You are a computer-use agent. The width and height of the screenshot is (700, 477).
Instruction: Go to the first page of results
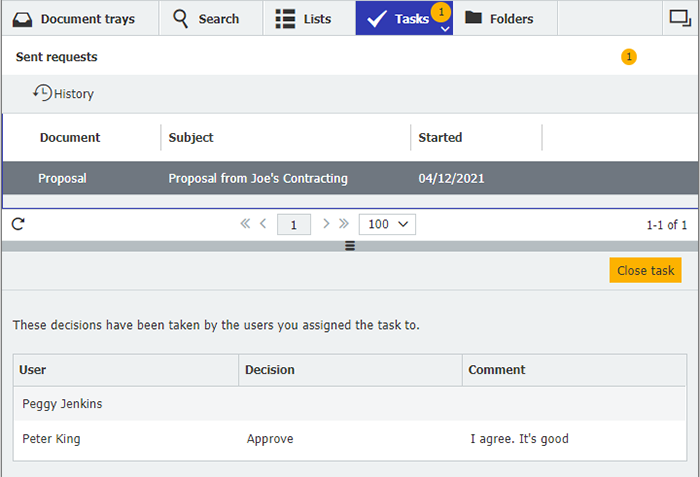(x=245, y=224)
